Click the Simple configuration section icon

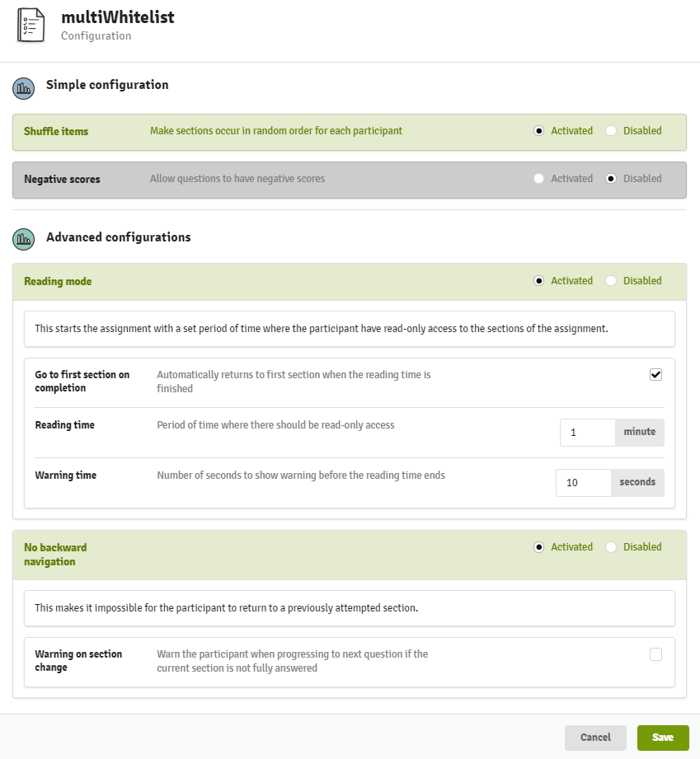point(23,88)
